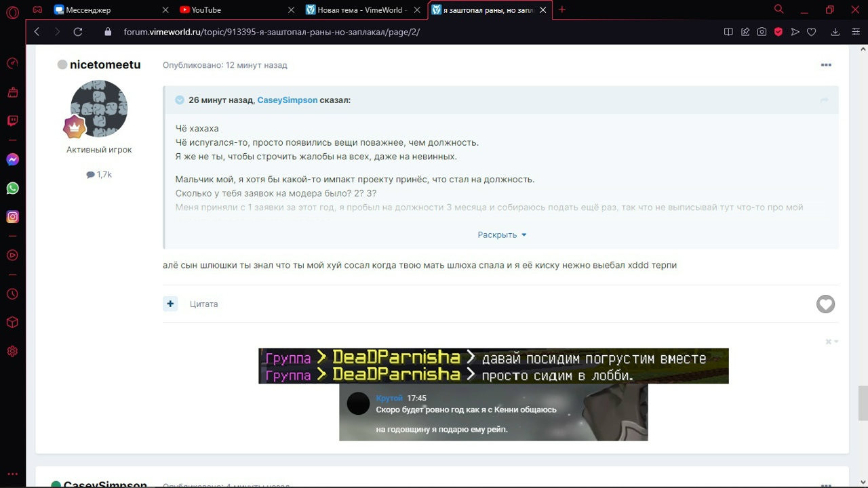Open WhatsApp sidebar panel
The width and height of the screenshot is (868, 488).
coord(12,188)
